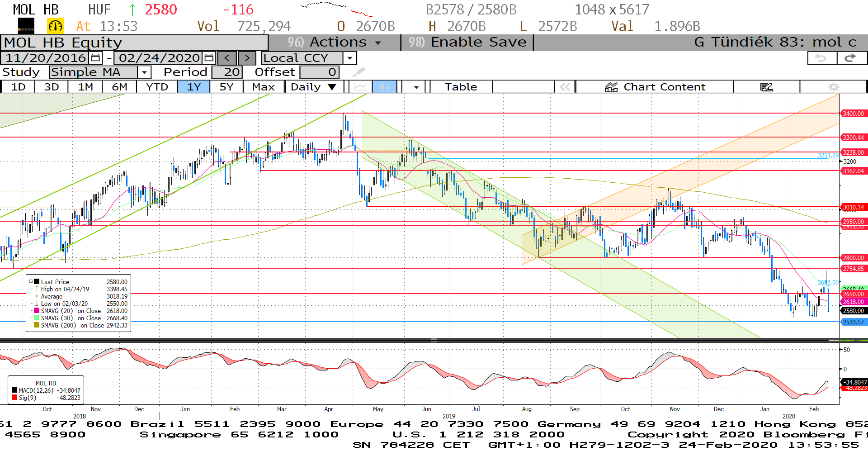Select the 1Y range tab

(194, 87)
